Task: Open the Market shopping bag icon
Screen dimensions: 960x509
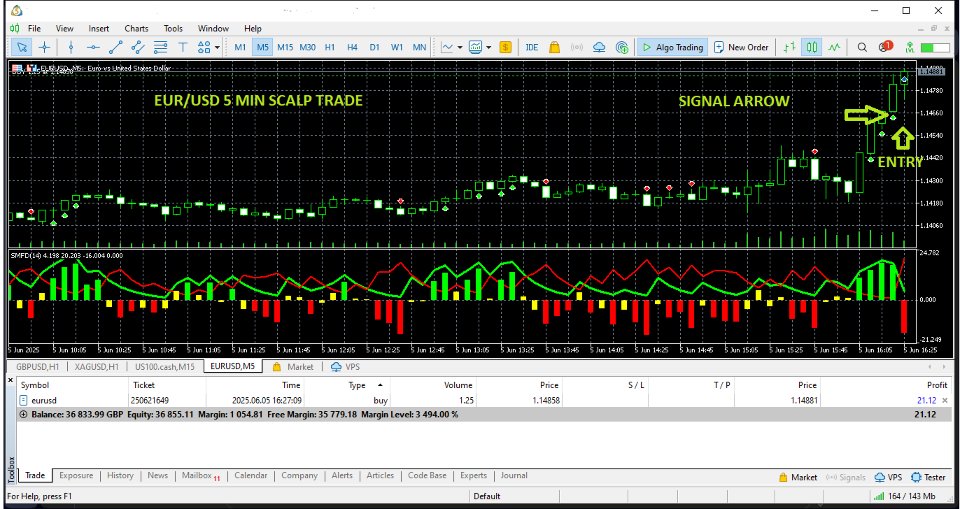Action: pyautogui.click(x=554, y=47)
